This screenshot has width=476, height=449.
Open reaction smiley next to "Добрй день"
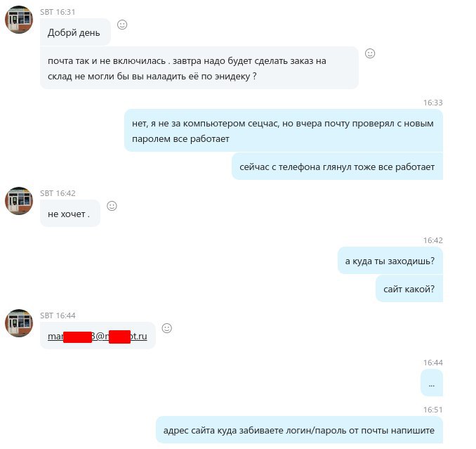pos(122,25)
